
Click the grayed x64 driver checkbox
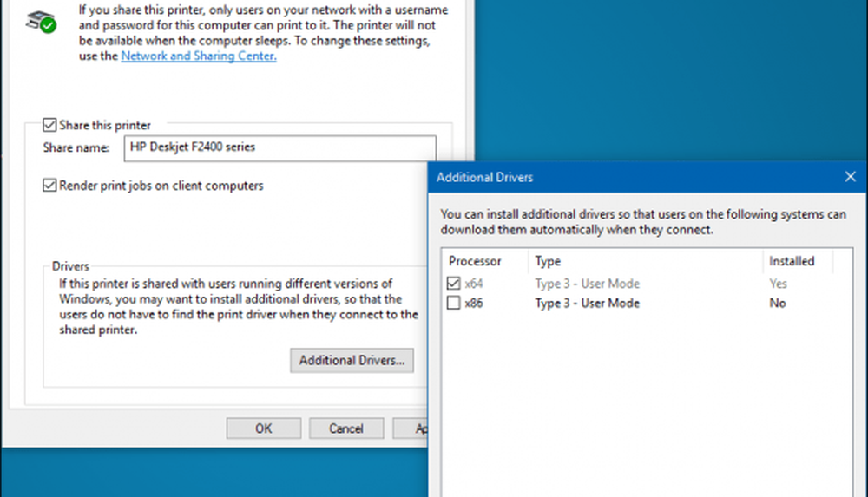pyautogui.click(x=453, y=284)
